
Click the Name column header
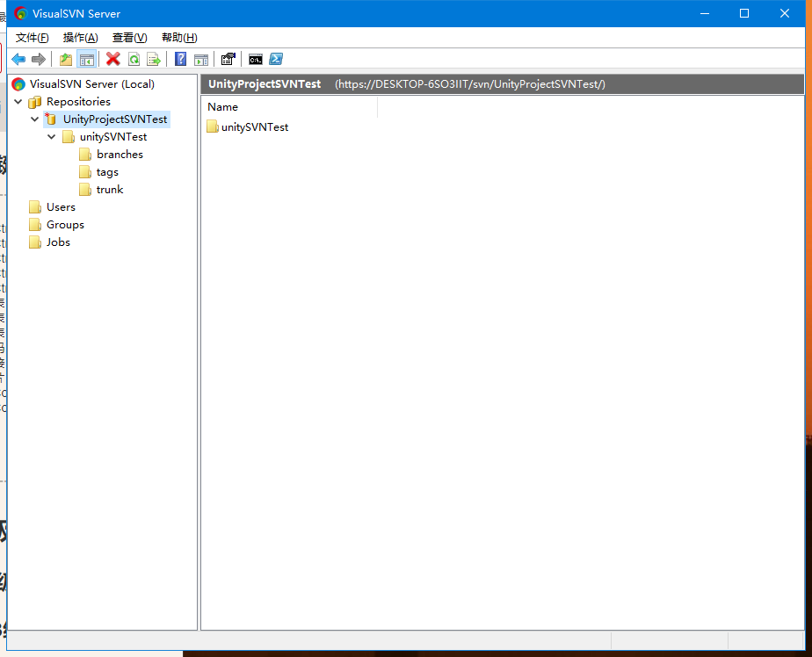222,106
